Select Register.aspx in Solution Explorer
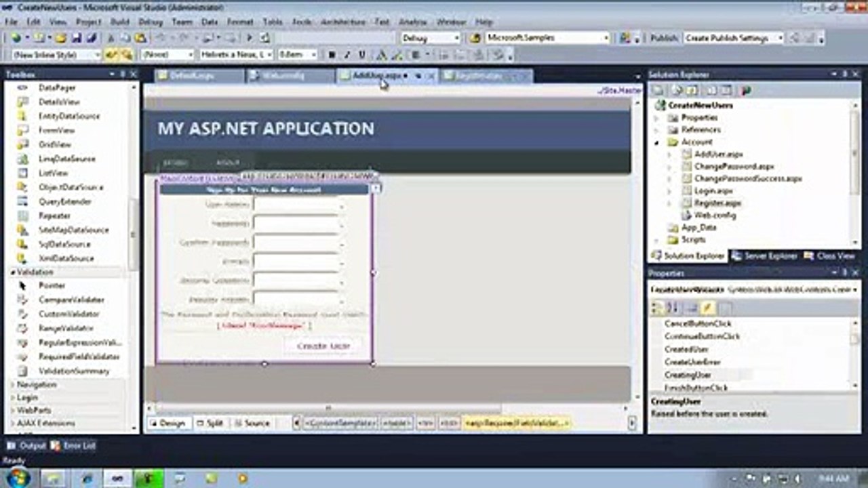 click(x=717, y=203)
